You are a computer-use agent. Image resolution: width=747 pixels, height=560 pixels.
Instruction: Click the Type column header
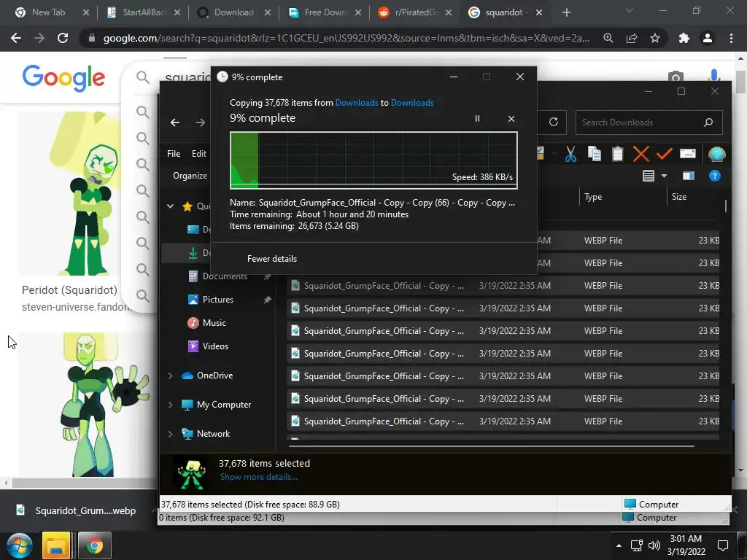593,197
